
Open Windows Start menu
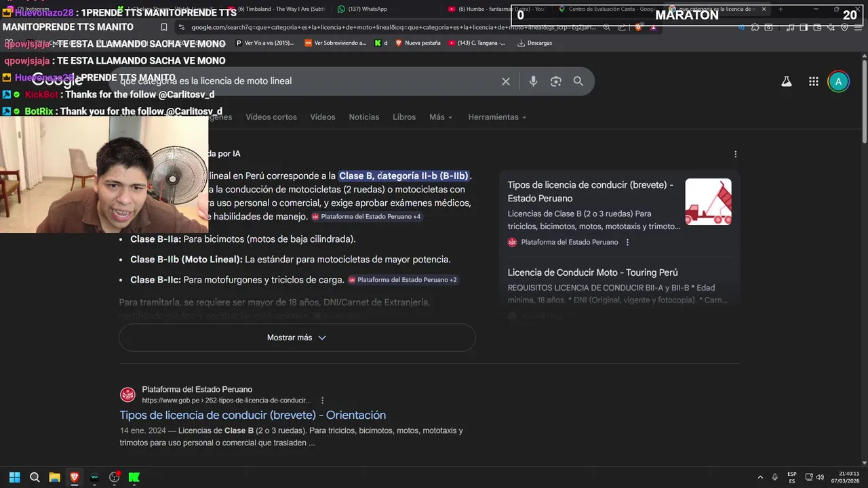point(14,477)
